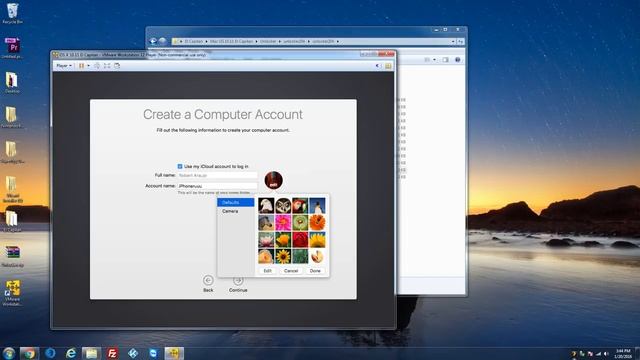
Task: Toggle 'Use my iCloud account to log in' checkbox
Action: (180, 167)
